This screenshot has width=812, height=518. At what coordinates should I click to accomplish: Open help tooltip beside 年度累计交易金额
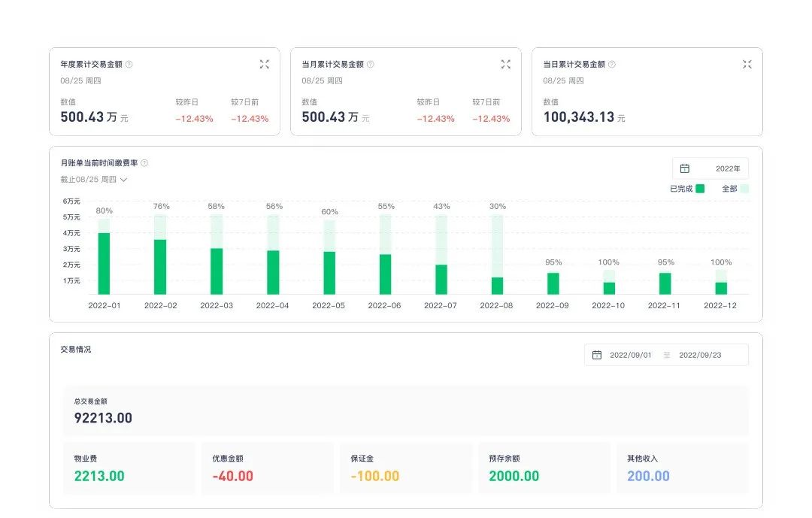click(x=129, y=65)
